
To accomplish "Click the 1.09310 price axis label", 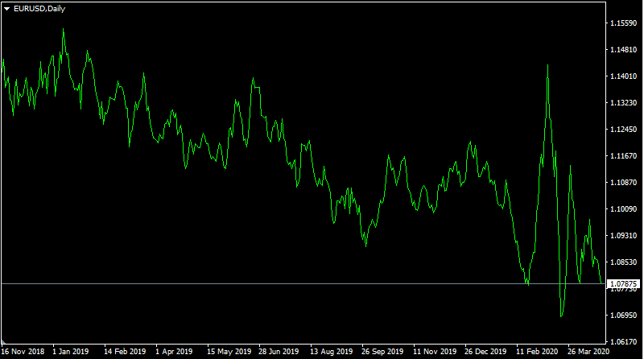I will 623,235.
